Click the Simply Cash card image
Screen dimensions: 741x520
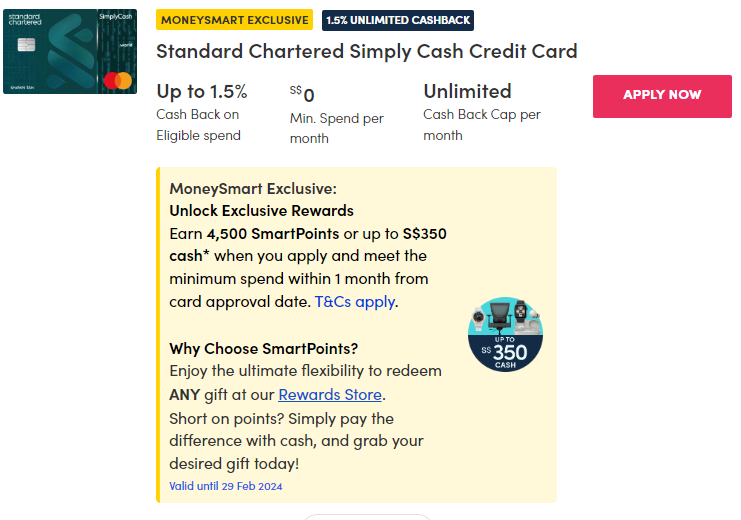tap(70, 50)
